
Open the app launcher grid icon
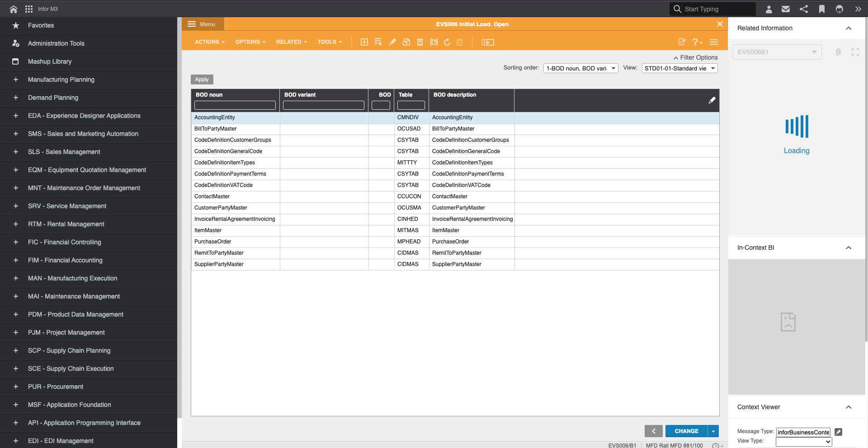pos(29,9)
